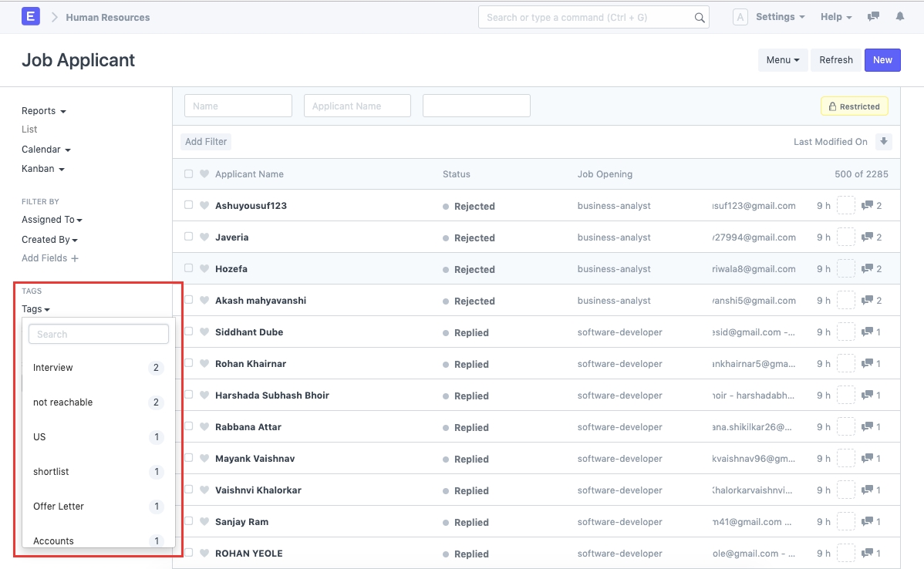924x569 pixels.
Task: Open the Settings menu in navbar
Action: pos(780,17)
